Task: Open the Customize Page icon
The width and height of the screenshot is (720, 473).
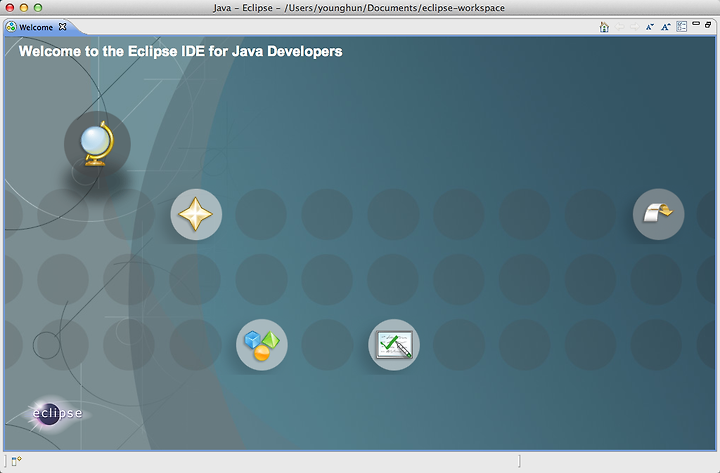Action: tap(681, 27)
